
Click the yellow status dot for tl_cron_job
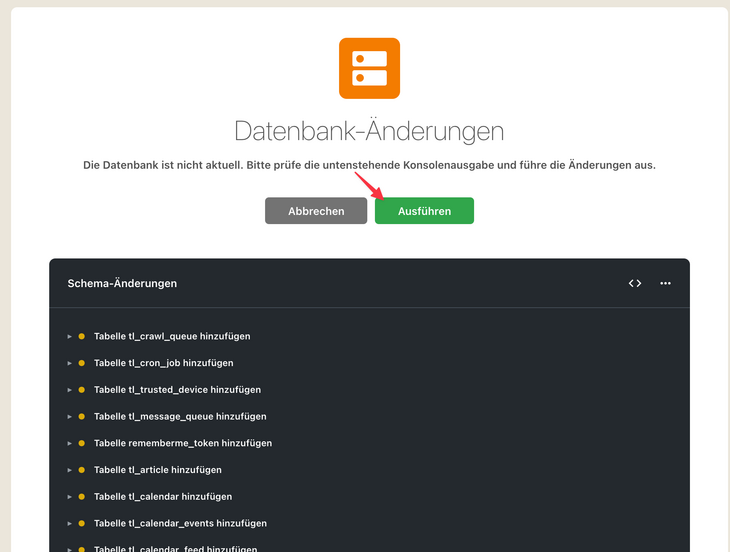pos(81,363)
